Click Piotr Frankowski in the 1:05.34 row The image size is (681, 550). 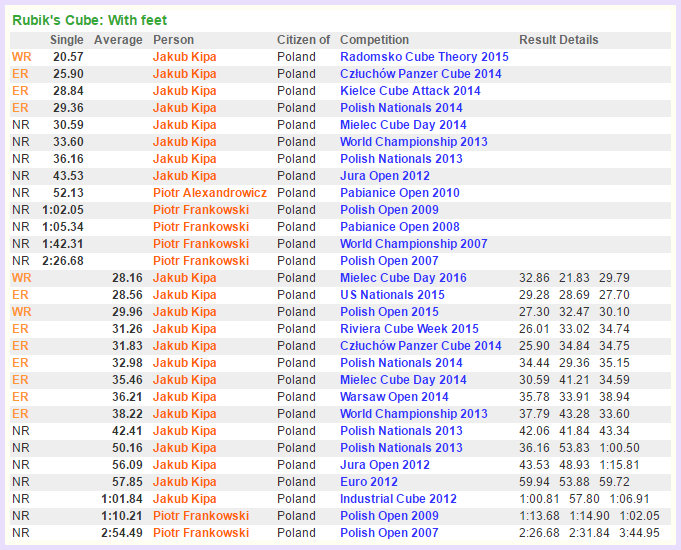(201, 227)
